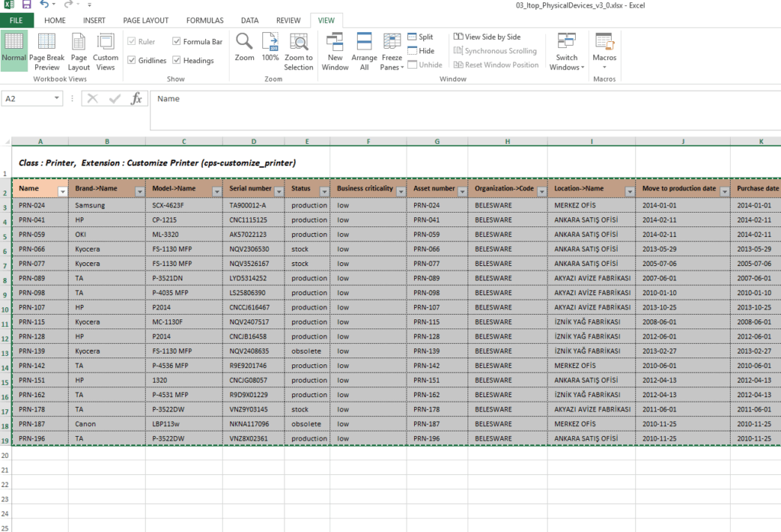The width and height of the screenshot is (781, 532).
Task: Click the formula bar input showing Name
Action: (x=458, y=99)
